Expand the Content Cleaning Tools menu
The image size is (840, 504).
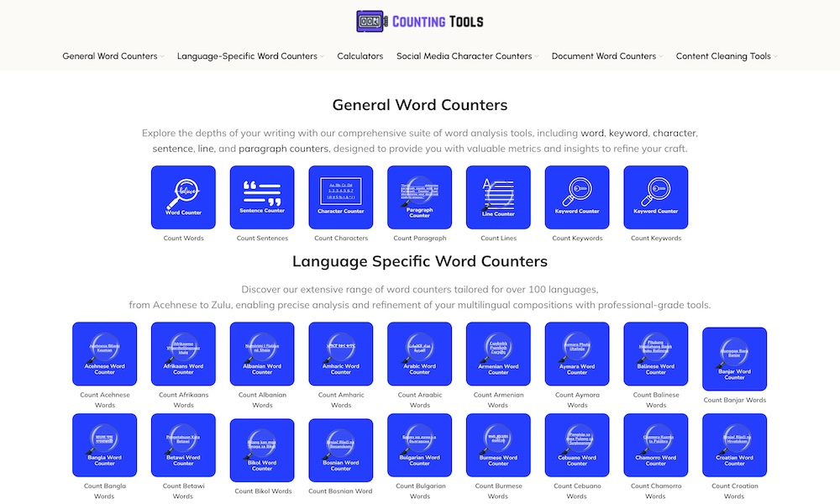coord(726,56)
